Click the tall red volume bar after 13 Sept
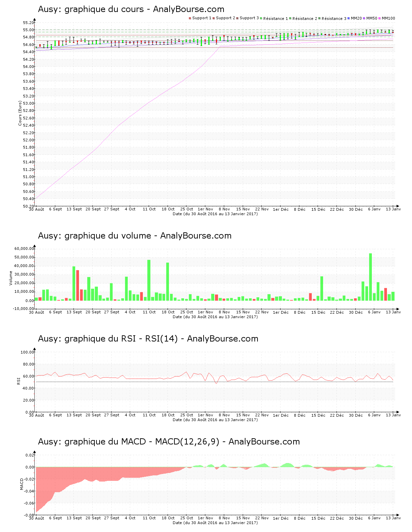Image resolution: width=412 pixels, height=532 pixels. (78, 285)
